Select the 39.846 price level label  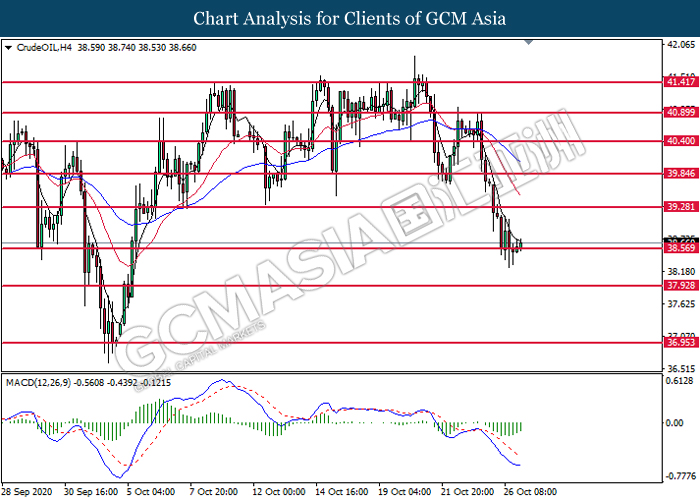coord(681,174)
